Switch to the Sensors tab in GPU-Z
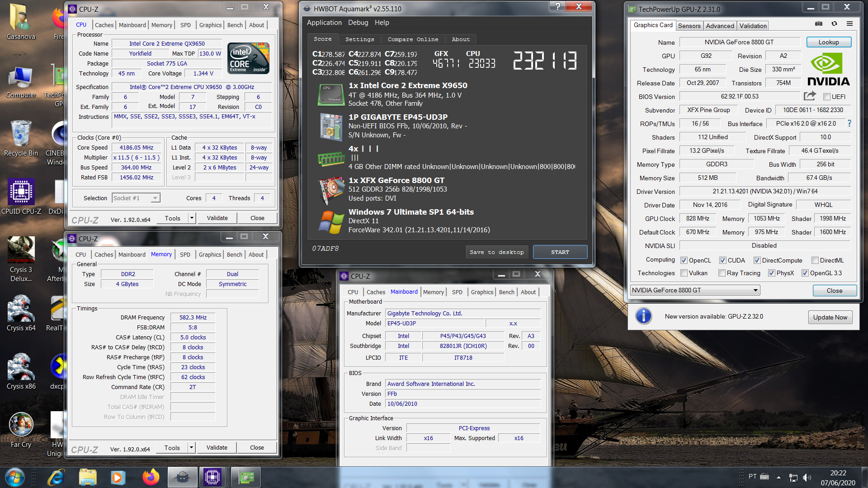Viewport: 868px width, 488px height. (689, 26)
